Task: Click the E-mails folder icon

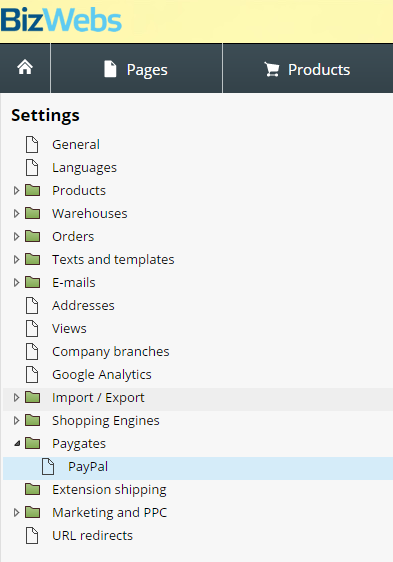Action: coord(33,282)
